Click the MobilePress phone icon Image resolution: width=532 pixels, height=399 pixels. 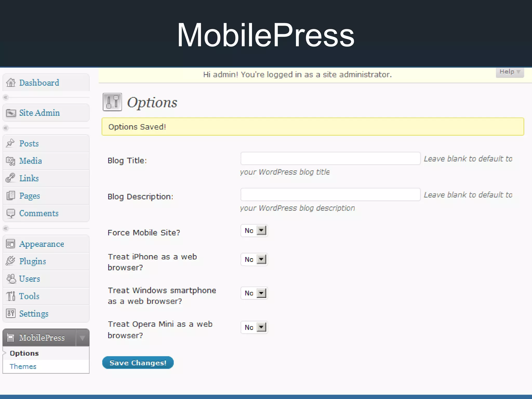[11, 338]
